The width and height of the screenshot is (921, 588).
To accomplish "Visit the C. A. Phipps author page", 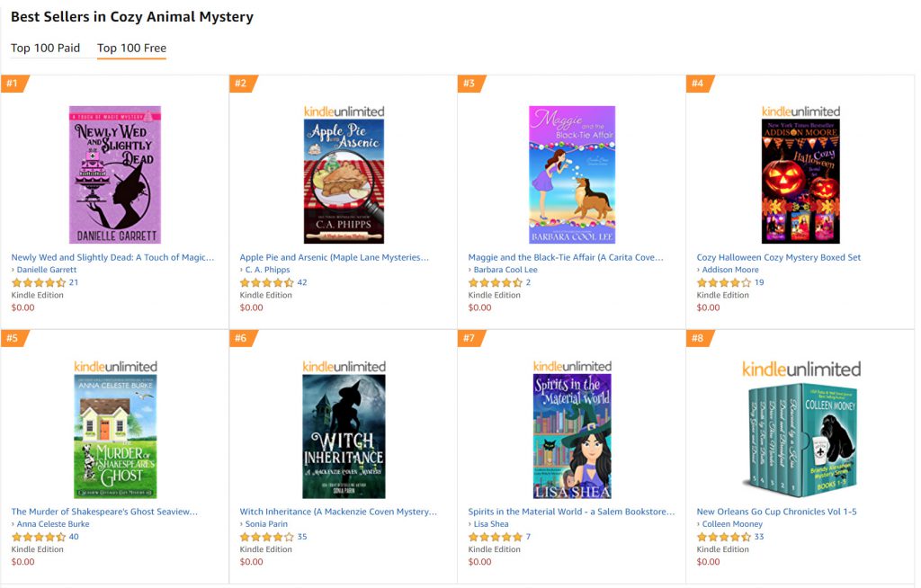I will [267, 270].
